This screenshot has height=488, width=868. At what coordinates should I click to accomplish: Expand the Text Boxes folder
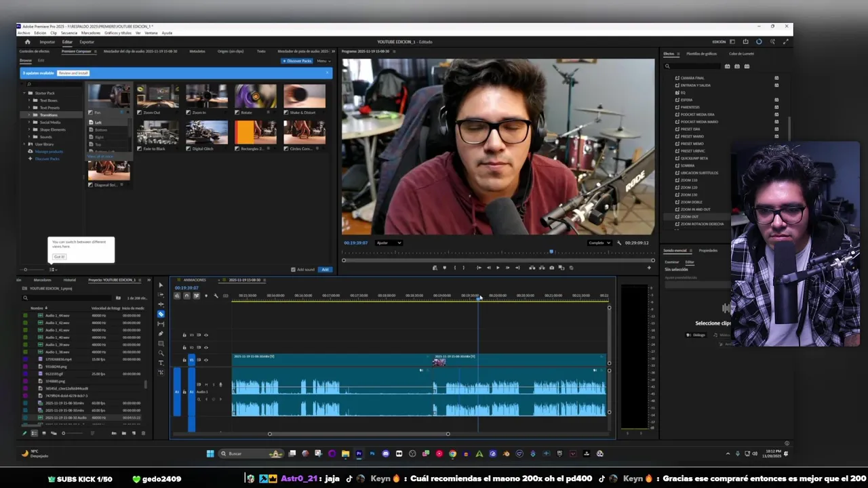pyautogui.click(x=29, y=100)
